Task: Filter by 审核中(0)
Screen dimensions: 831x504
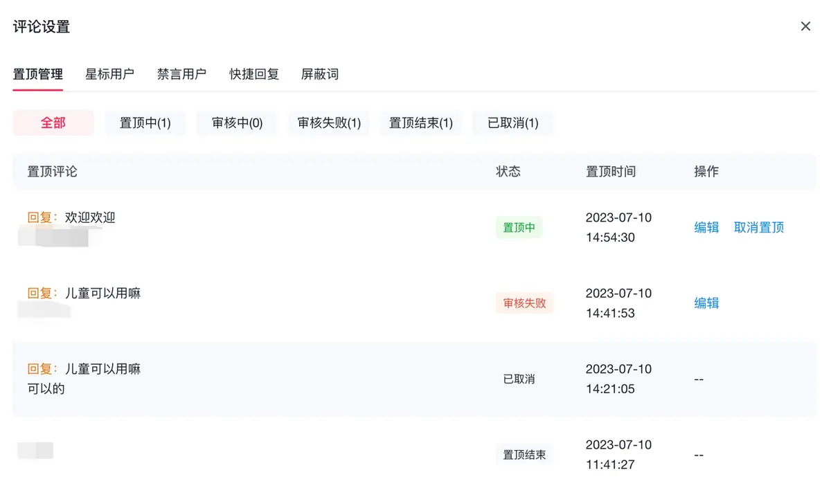Action: pyautogui.click(x=237, y=123)
